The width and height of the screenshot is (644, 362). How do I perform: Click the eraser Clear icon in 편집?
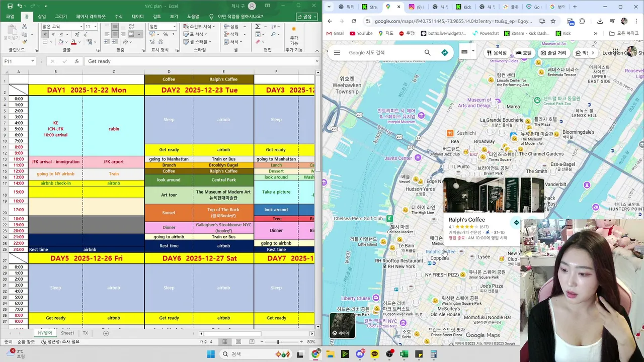coord(257,42)
